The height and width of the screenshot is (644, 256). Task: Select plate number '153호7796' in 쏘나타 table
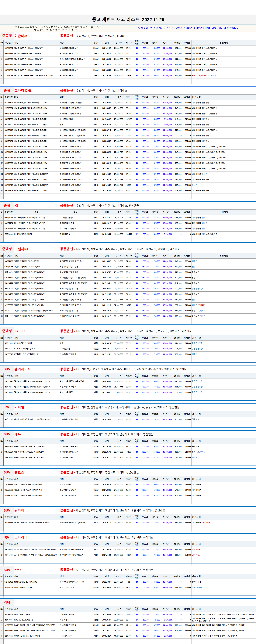click(9, 103)
